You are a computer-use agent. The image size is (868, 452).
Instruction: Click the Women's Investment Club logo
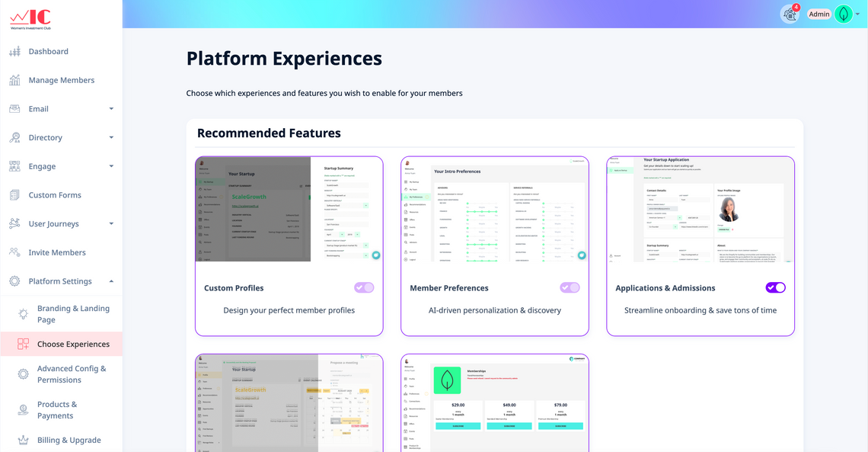[30, 19]
